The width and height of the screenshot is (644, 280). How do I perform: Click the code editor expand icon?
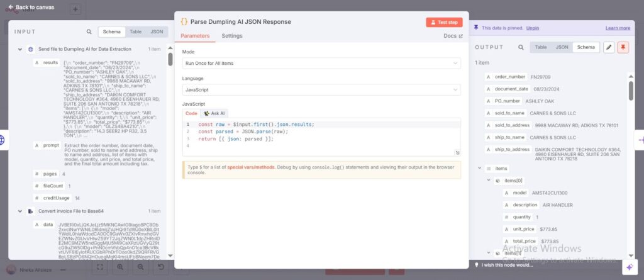tap(457, 152)
